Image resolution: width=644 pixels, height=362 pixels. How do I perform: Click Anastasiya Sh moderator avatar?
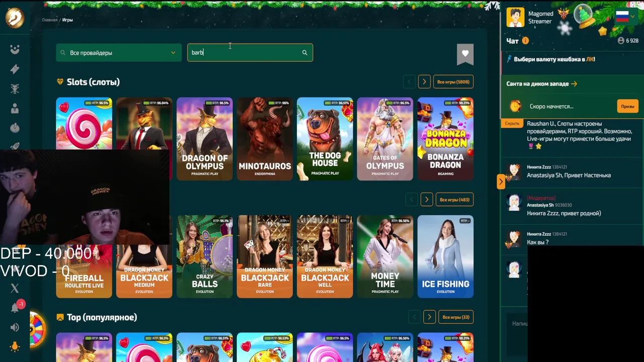pos(514,202)
